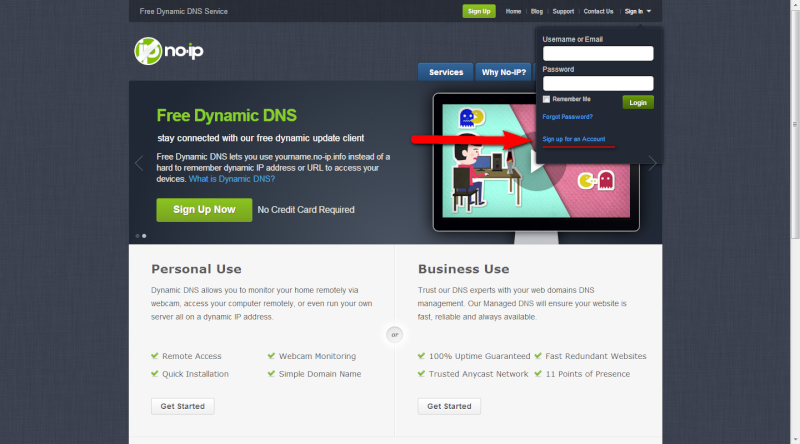The image size is (800, 444).
Task: Click 100% Uptime Guaranteed text
Action: pos(480,356)
